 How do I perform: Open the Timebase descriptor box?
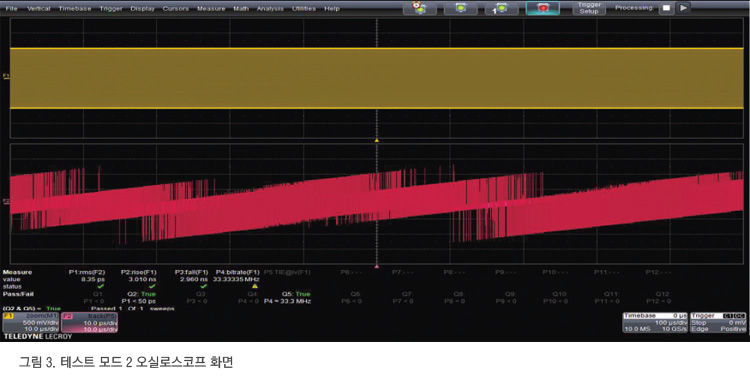[x=655, y=323]
